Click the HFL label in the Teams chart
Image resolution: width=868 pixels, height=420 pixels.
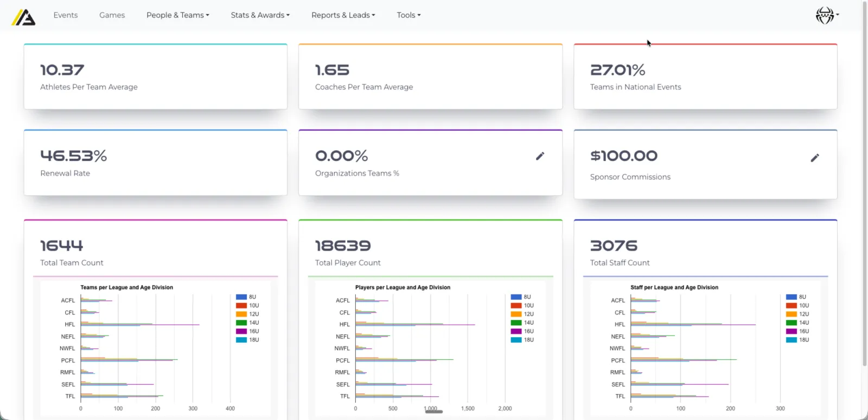point(70,325)
